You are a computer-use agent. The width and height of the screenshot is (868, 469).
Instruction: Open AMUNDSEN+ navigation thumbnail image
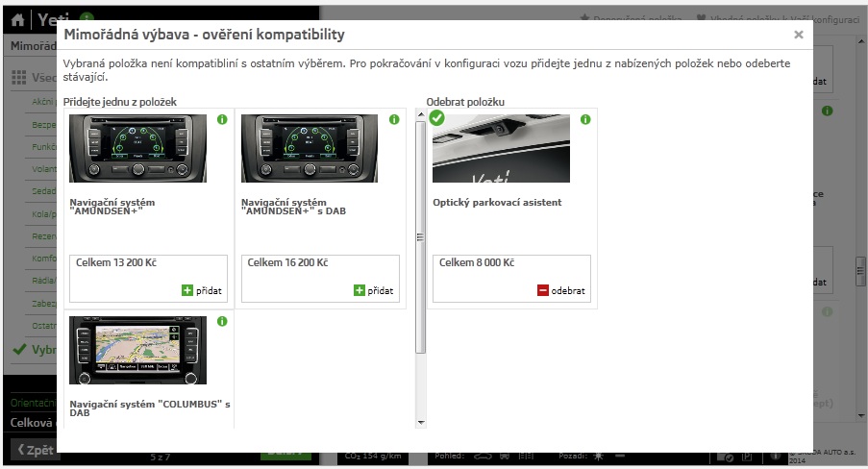point(137,148)
